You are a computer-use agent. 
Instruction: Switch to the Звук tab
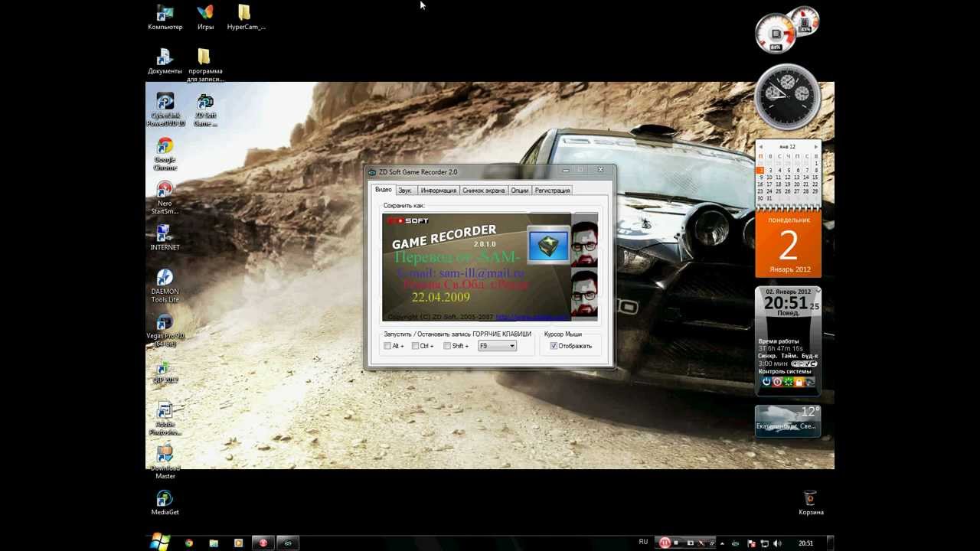(x=405, y=191)
